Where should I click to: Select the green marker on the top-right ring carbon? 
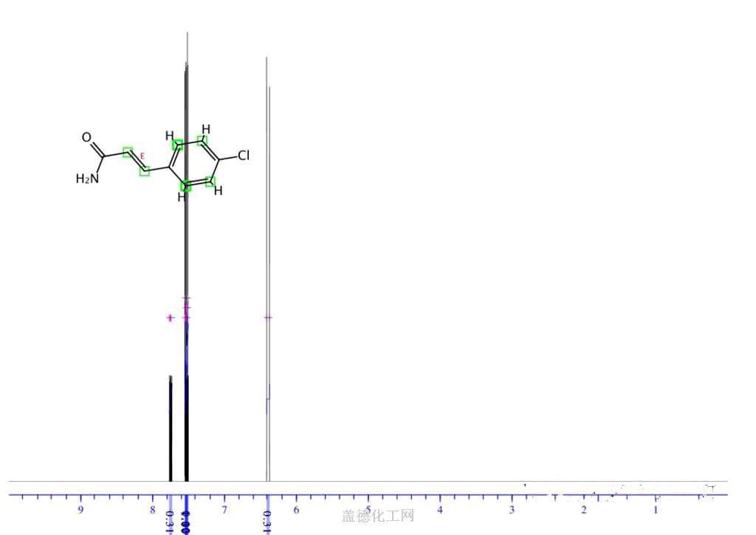[203, 140]
